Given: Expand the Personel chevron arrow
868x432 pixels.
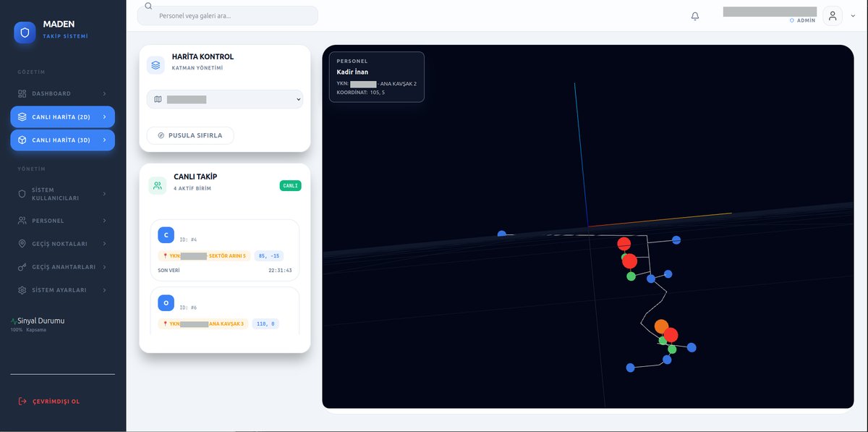Looking at the screenshot, I should click(104, 221).
